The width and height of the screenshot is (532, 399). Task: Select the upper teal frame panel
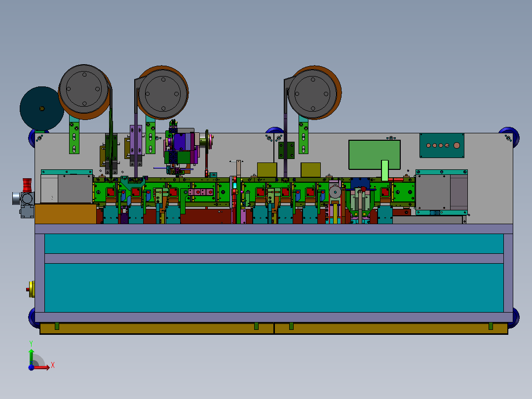[274, 243]
